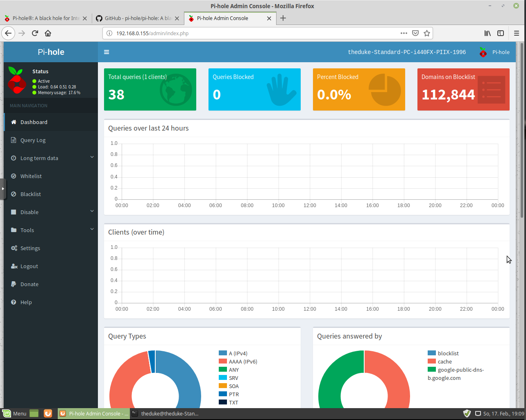The height and width of the screenshot is (420, 526).
Task: Click the Help question-mark icon
Action: point(14,302)
